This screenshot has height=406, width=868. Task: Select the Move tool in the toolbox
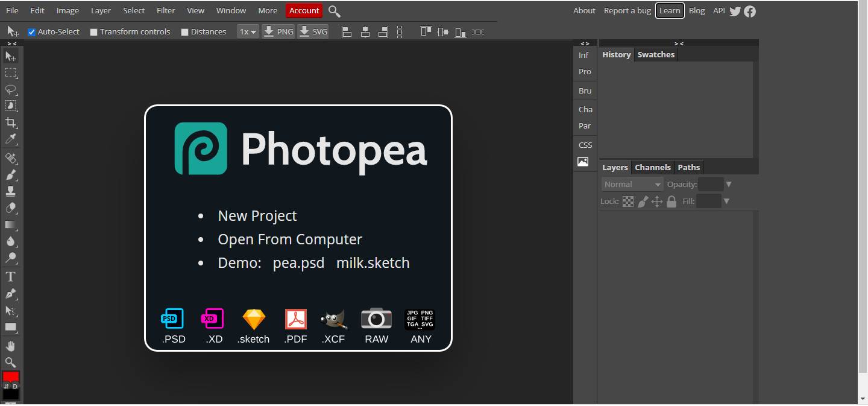(11, 56)
